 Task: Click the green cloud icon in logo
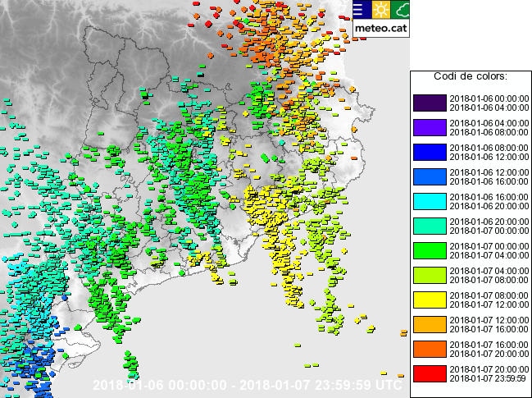click(402, 10)
